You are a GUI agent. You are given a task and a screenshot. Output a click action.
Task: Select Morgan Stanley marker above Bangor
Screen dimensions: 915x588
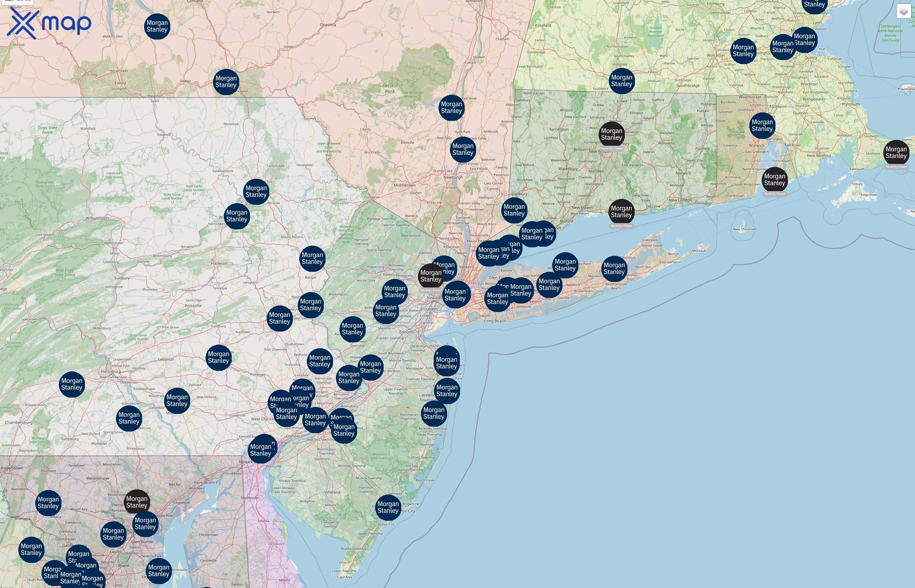(x=312, y=258)
